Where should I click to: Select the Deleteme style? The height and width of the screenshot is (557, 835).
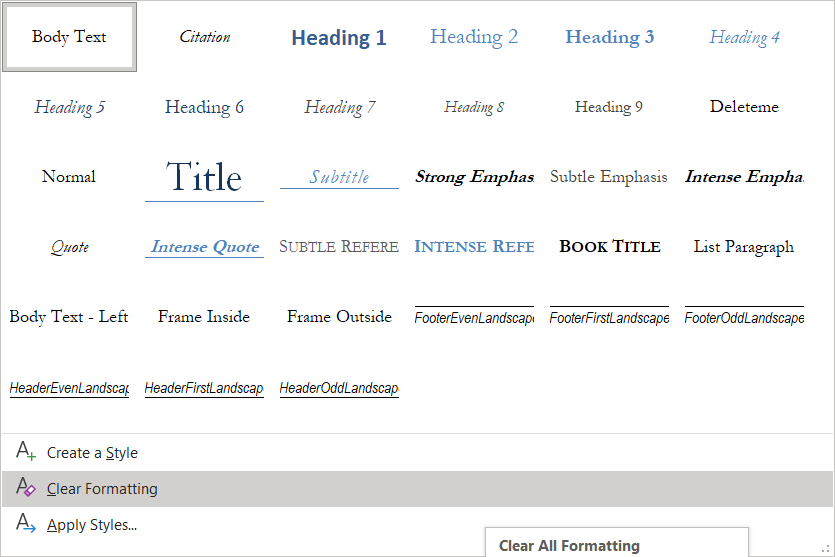pyautogui.click(x=744, y=107)
